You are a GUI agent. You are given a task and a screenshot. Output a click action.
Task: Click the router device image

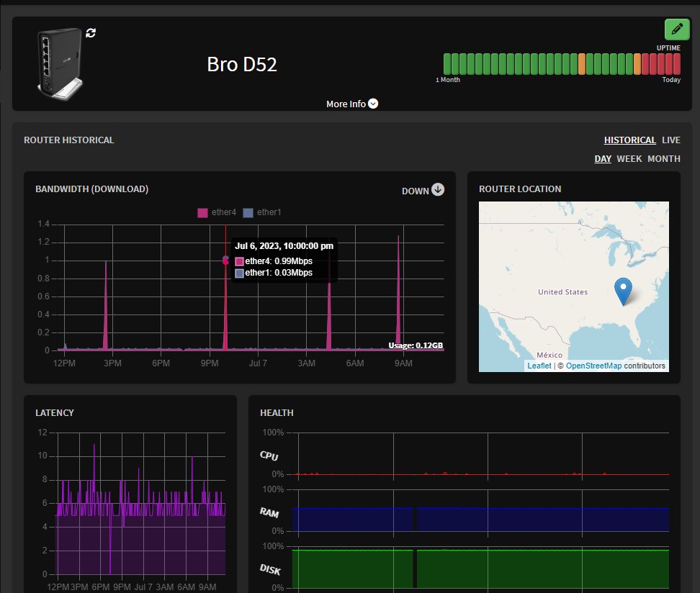coord(60,63)
